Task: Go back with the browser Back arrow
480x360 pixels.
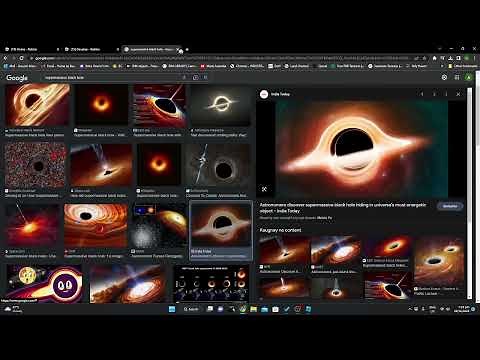Action: pos(6,58)
